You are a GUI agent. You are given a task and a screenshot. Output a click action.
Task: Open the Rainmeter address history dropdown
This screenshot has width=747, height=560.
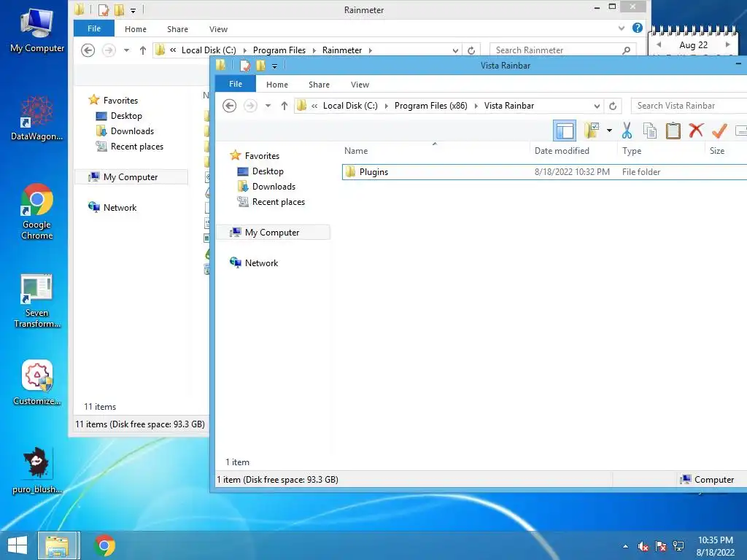point(455,50)
